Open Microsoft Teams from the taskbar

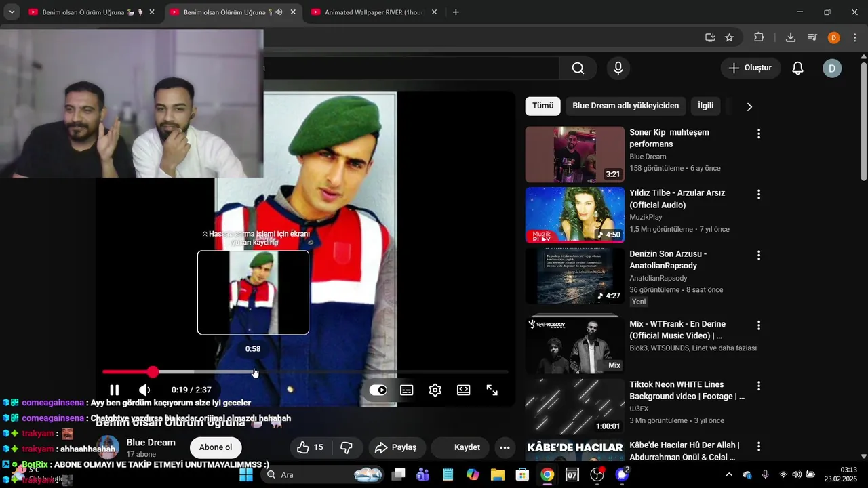pyautogui.click(x=423, y=474)
